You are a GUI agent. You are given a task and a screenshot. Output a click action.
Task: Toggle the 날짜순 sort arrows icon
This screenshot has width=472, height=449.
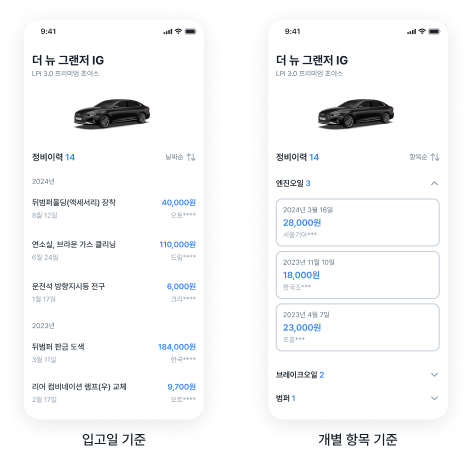(x=191, y=157)
